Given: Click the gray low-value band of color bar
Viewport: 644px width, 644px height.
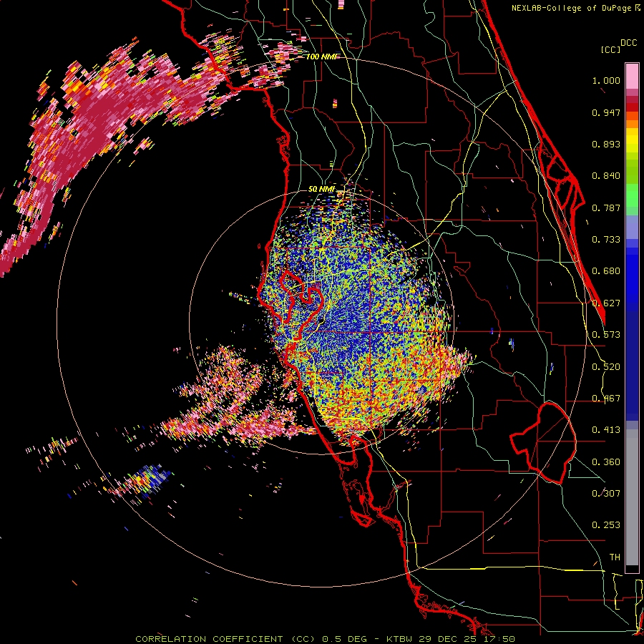Looking at the screenshot, I should pos(632,497).
